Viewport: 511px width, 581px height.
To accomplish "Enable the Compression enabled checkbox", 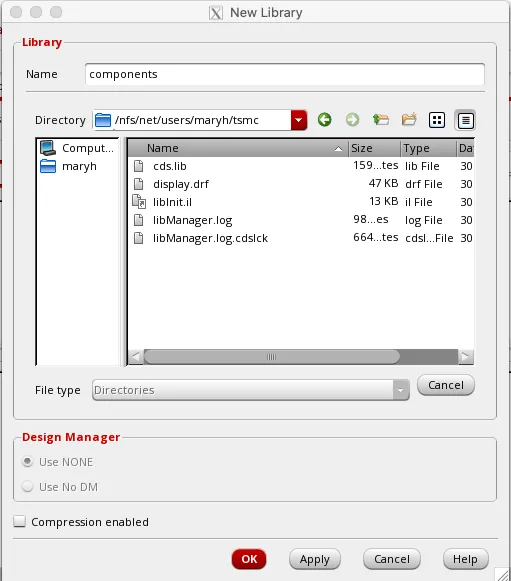I will coord(19,522).
